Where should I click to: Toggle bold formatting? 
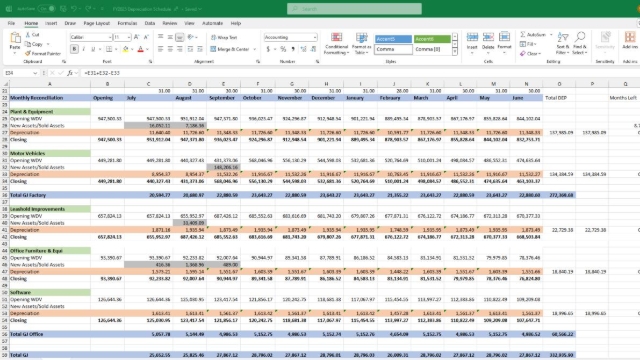tap(74, 49)
